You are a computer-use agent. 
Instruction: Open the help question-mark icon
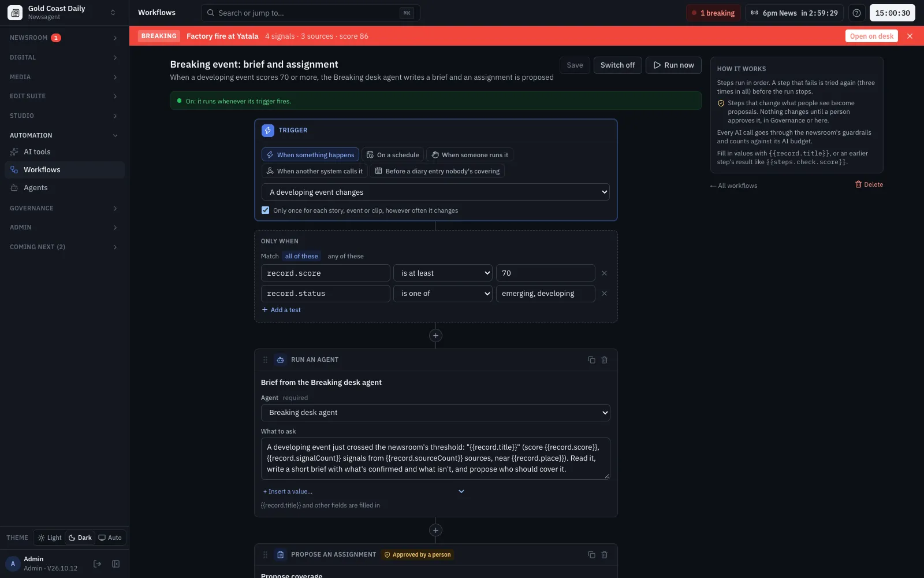point(856,13)
